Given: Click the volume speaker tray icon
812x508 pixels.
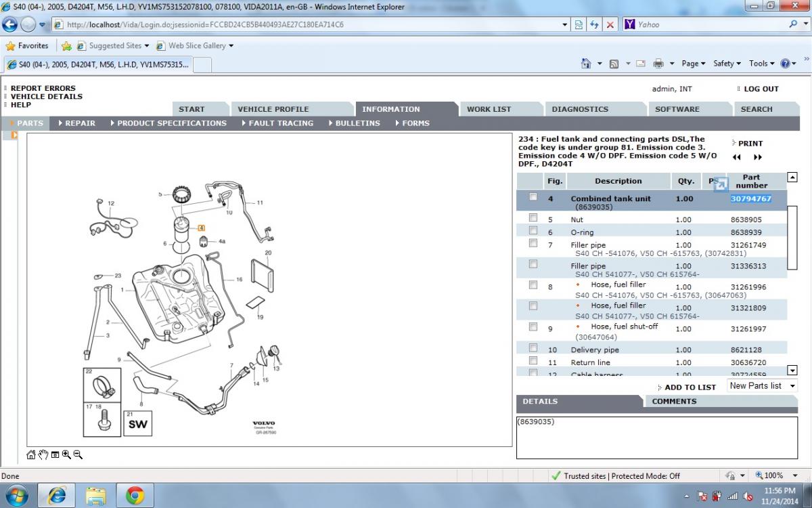Looking at the screenshot, I should (x=748, y=496).
